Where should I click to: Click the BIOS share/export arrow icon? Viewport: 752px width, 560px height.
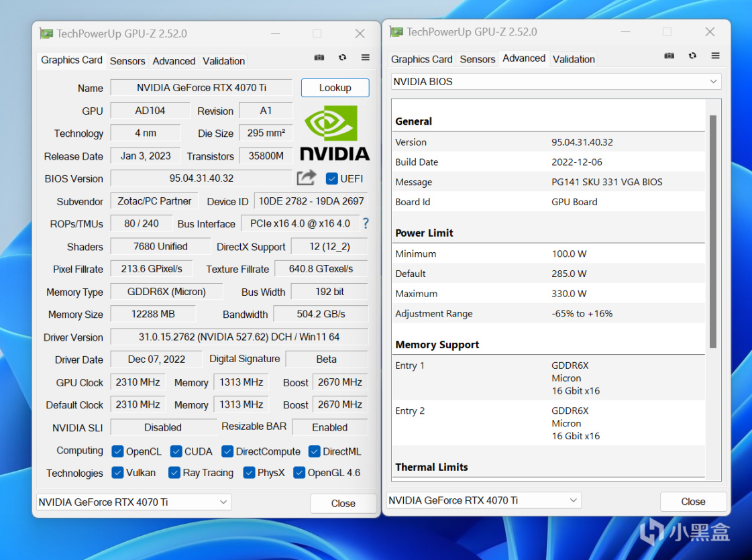307,178
